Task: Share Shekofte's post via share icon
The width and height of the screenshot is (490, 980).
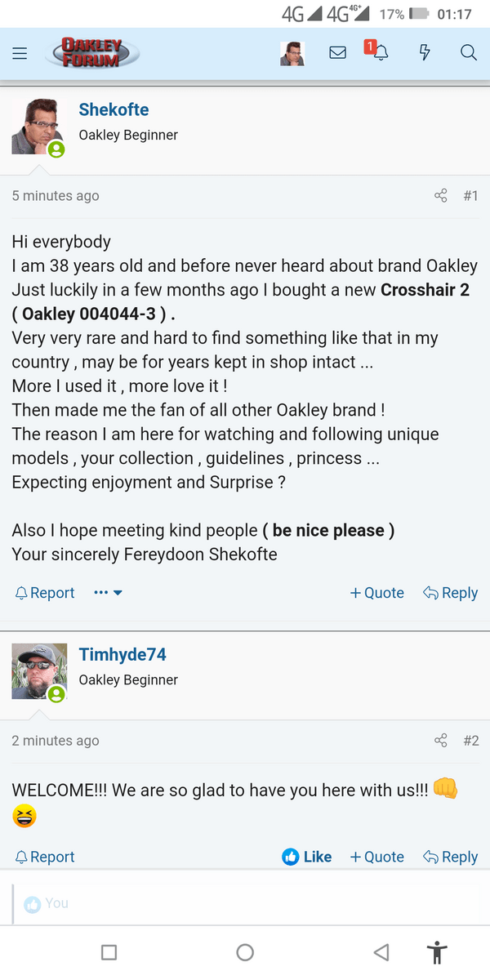Action: tap(440, 196)
